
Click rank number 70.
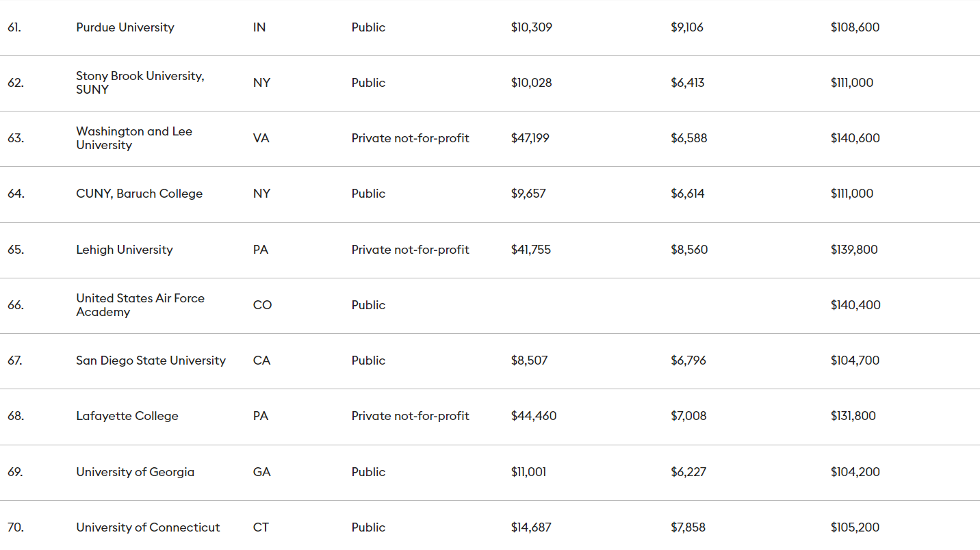click(16, 527)
